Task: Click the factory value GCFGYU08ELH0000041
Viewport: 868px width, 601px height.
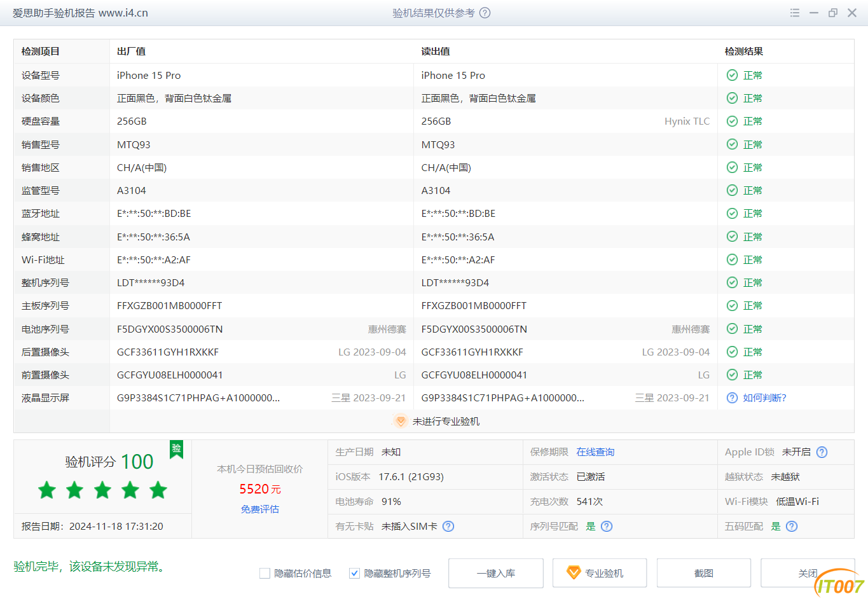Action: tap(170, 375)
